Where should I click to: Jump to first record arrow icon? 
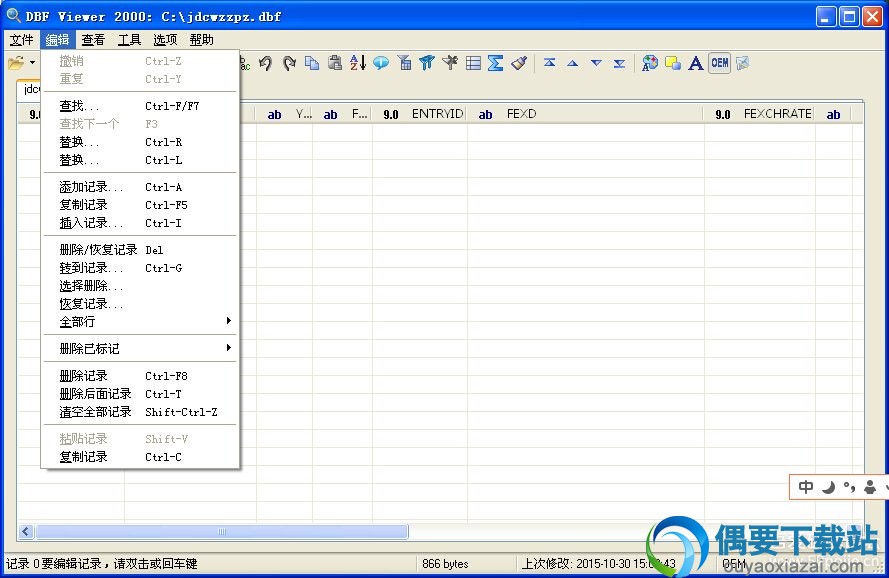[x=549, y=63]
